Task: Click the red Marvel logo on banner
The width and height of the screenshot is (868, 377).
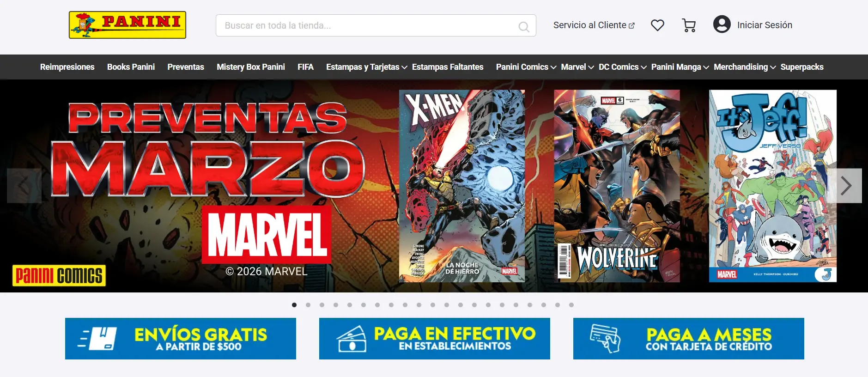Action: [x=267, y=235]
